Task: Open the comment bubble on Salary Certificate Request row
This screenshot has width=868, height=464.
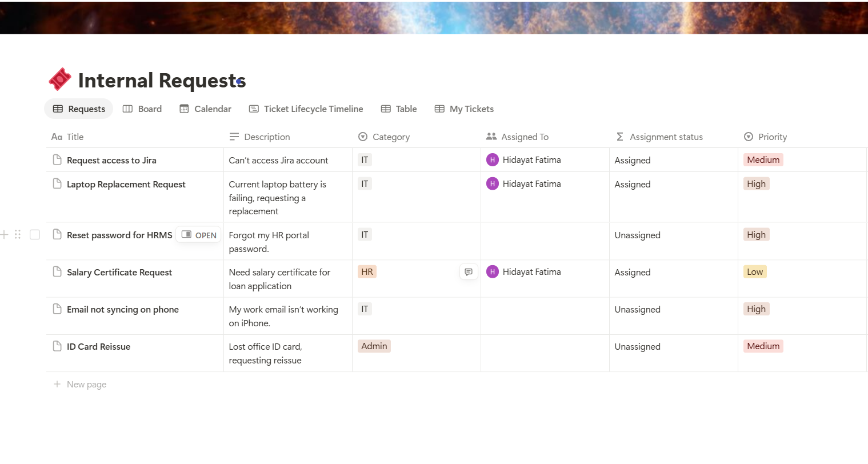Action: [x=469, y=271]
